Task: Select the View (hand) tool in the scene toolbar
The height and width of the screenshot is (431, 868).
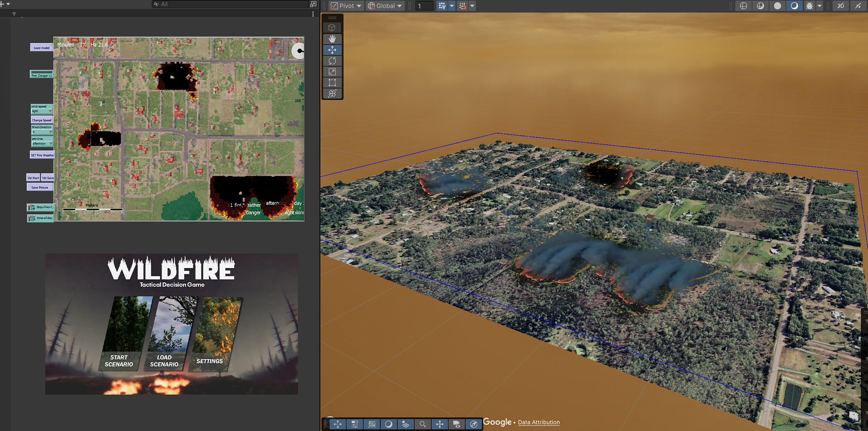Action: [332, 39]
